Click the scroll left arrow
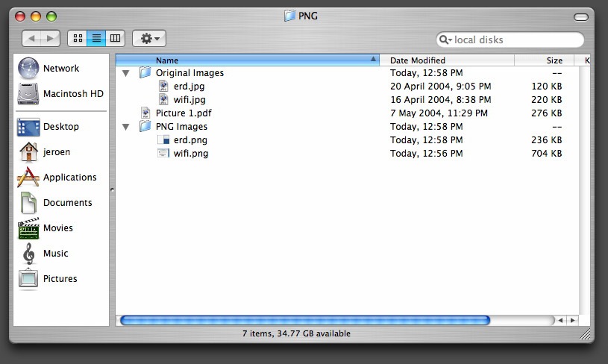This screenshot has height=364, width=608. pos(560,321)
